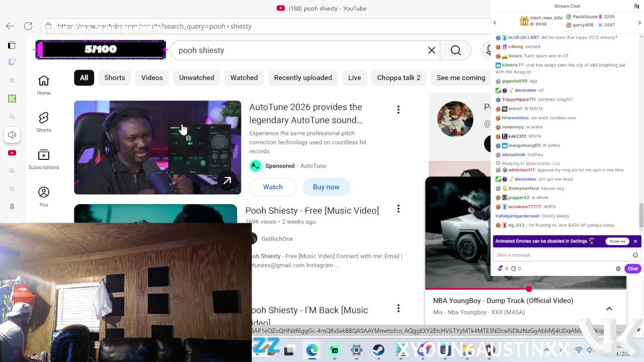Open options for Pooh Shiesty - I'M Back video

tap(398, 308)
